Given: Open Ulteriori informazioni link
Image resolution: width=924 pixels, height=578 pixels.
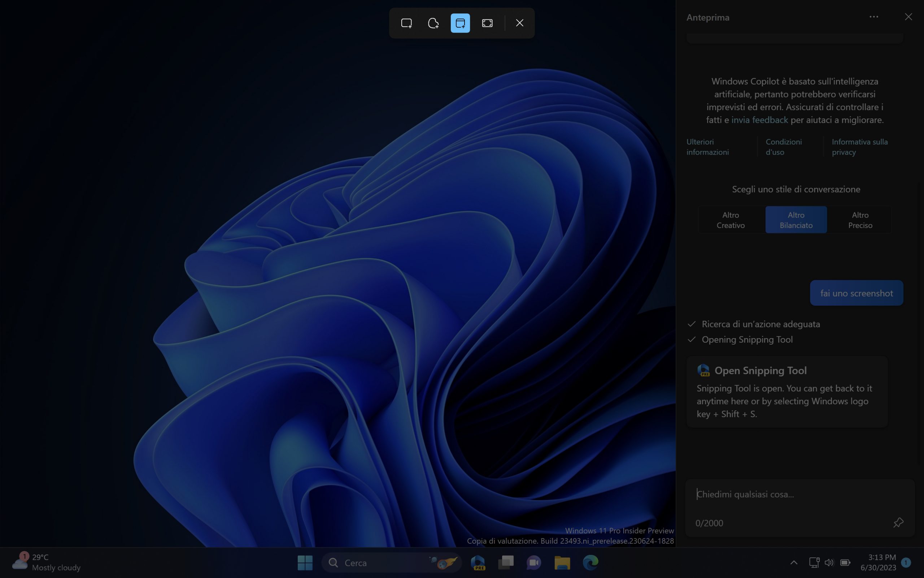Looking at the screenshot, I should pos(707,147).
